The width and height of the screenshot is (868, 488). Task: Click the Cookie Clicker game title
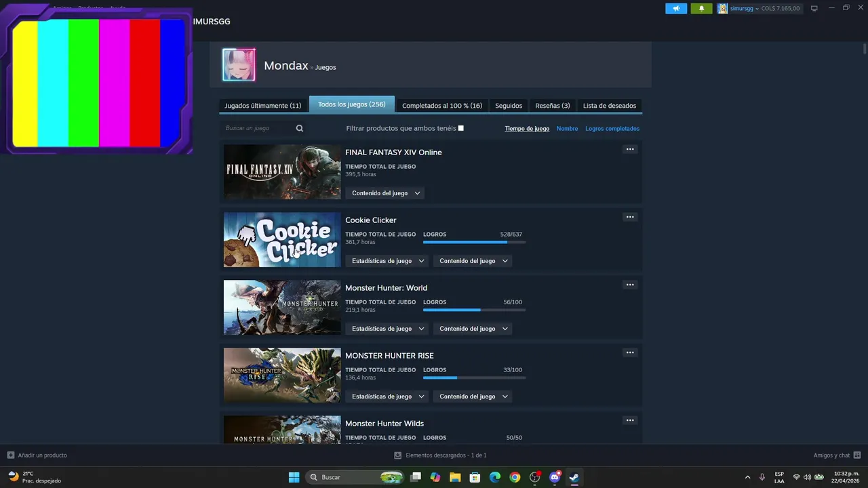(x=371, y=220)
